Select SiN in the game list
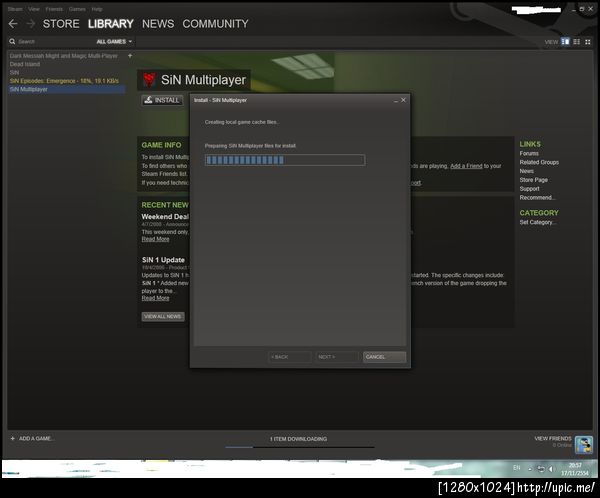Screen dimensions: 600x498 (x=15, y=72)
